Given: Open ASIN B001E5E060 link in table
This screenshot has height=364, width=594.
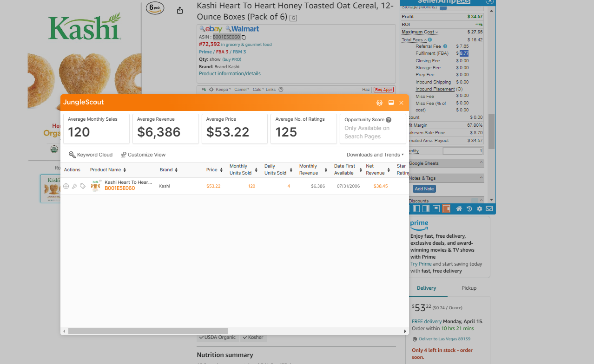Looking at the screenshot, I should (x=119, y=188).
